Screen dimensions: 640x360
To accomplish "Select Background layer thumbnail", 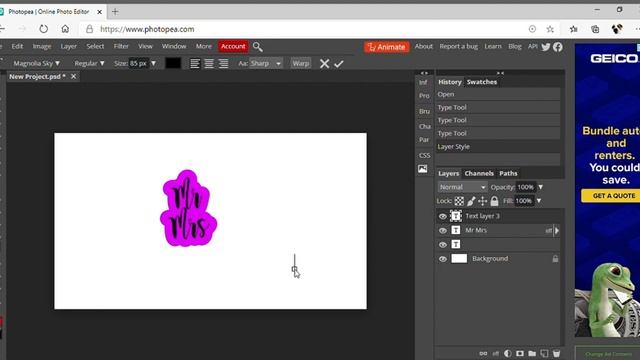I will tap(459, 258).
